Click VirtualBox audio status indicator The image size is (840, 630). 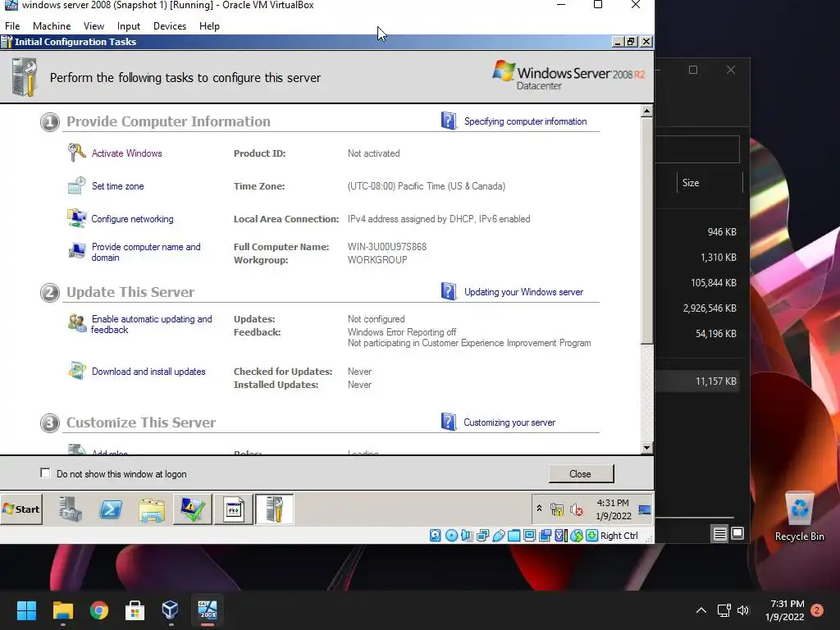[467, 535]
